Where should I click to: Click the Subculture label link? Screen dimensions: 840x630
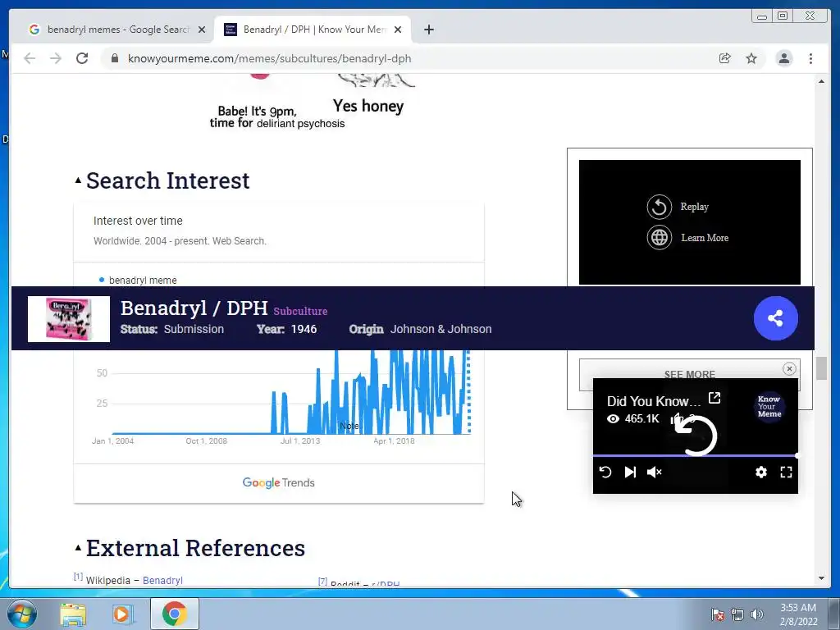[x=300, y=311]
